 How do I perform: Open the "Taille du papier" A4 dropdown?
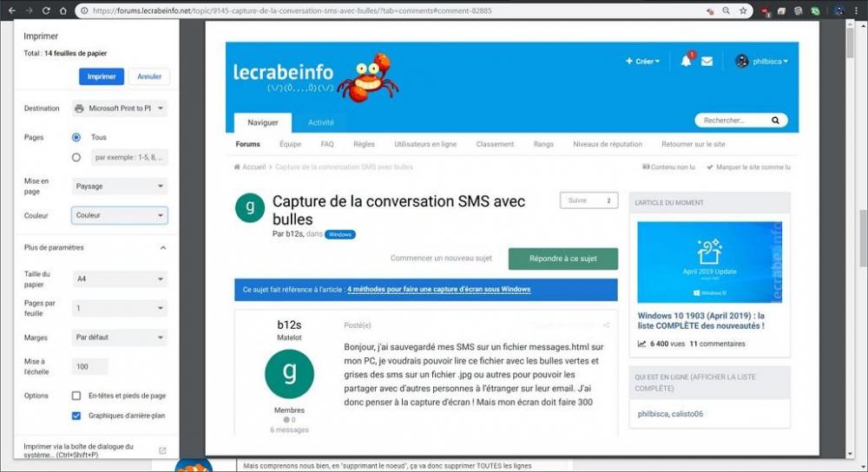click(x=119, y=279)
